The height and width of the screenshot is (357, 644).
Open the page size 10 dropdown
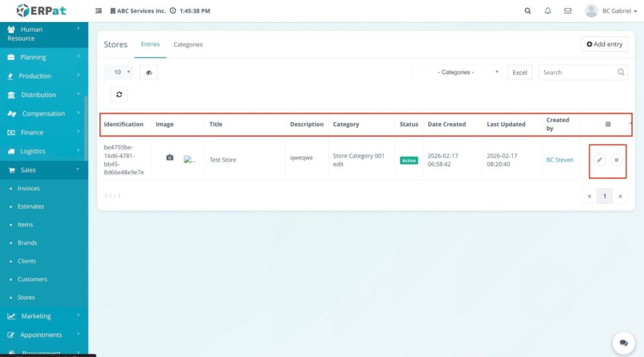(118, 72)
